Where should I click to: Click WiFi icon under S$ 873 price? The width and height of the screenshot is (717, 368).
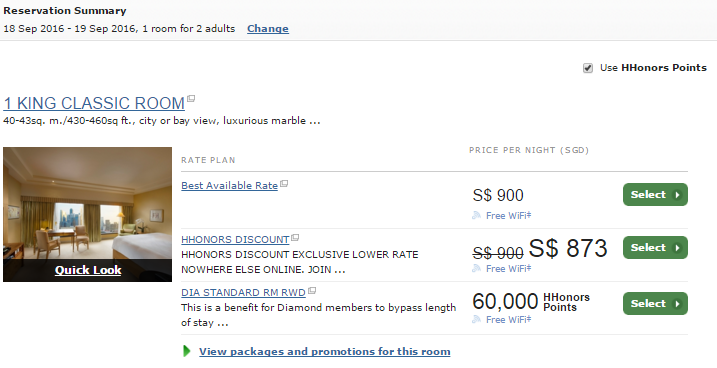[476, 268]
